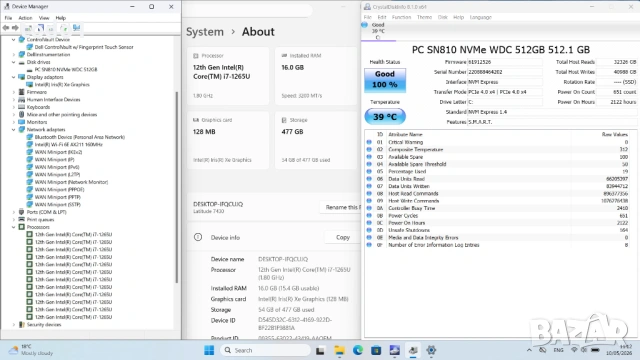The width and height of the screenshot is (640, 360).
Task: Show hidden system tray icons chevron
Action: click(529, 350)
